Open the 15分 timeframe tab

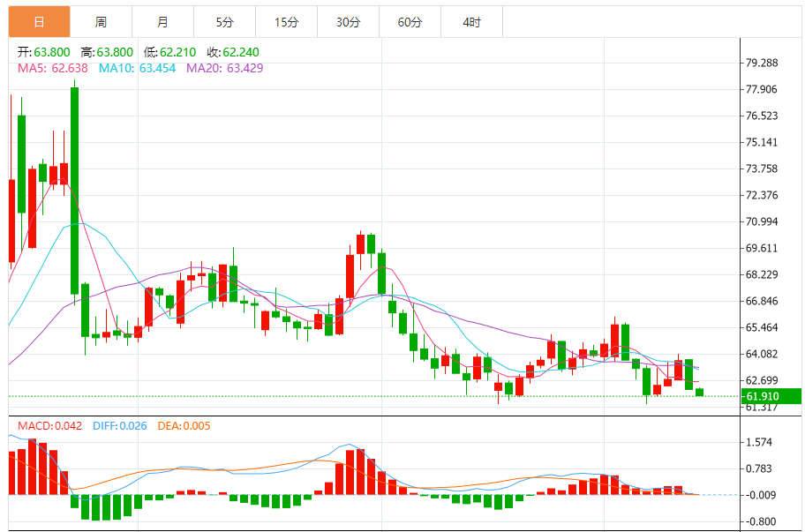click(x=287, y=22)
